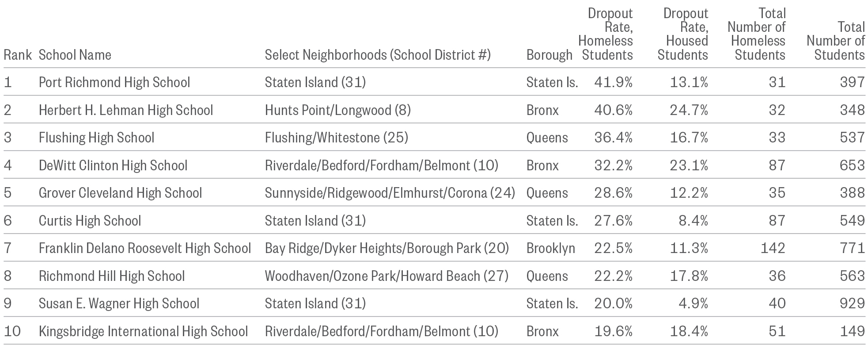Viewport: 868px width, 353px height.
Task: Select DeWitt Clinton High School
Action: pos(113,165)
